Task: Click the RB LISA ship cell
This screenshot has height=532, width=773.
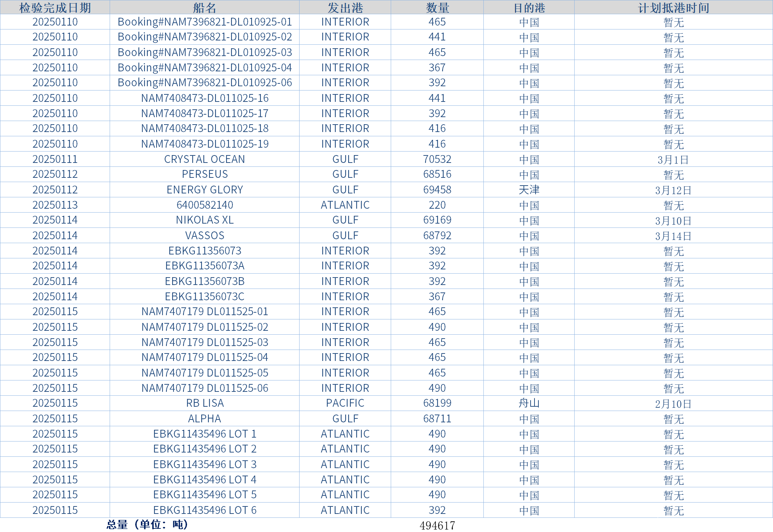Action: [204, 403]
